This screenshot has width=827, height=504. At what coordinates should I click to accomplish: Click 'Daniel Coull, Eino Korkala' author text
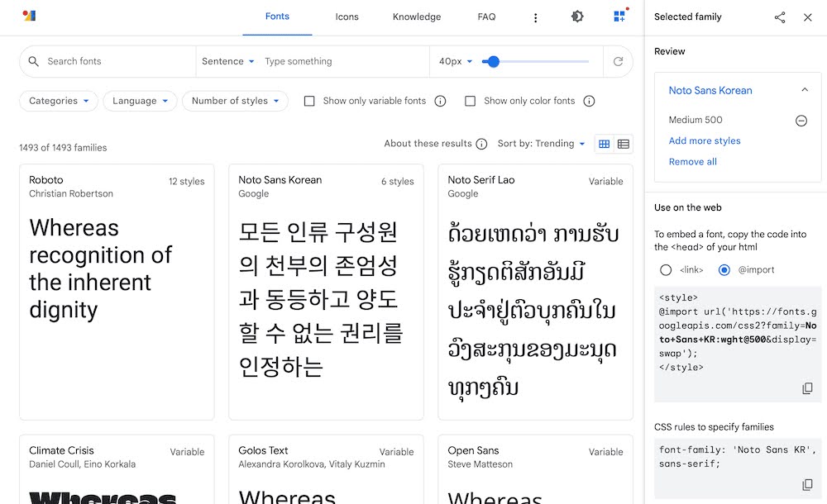coord(82,464)
